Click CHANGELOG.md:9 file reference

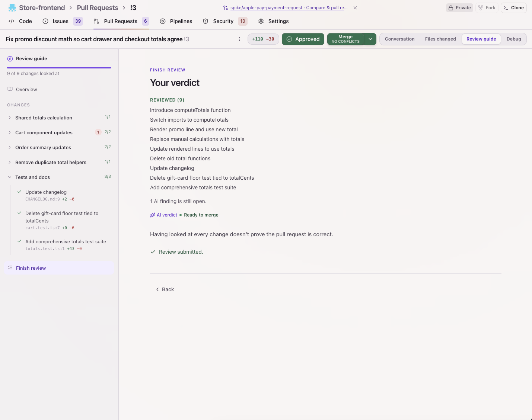pos(42,199)
